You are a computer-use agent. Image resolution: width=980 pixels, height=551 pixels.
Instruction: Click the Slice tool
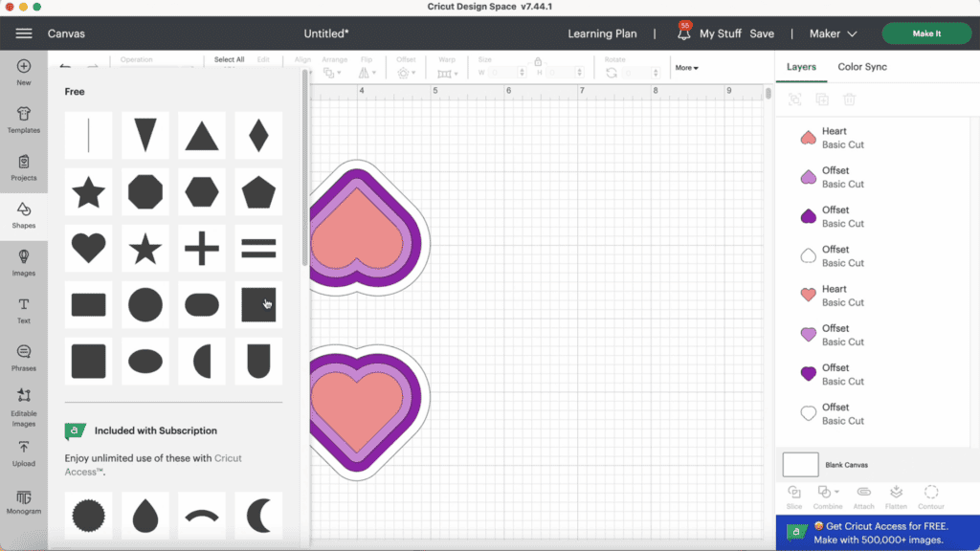point(794,497)
